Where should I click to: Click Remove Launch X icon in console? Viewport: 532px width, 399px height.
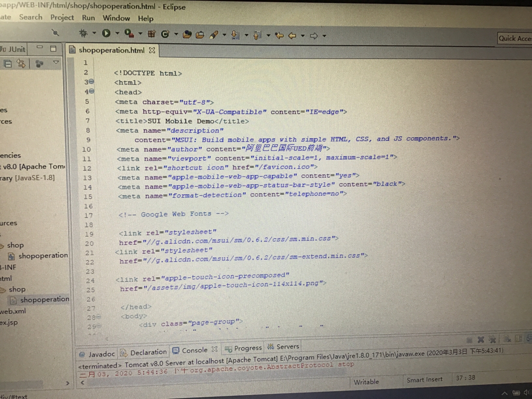480,339
